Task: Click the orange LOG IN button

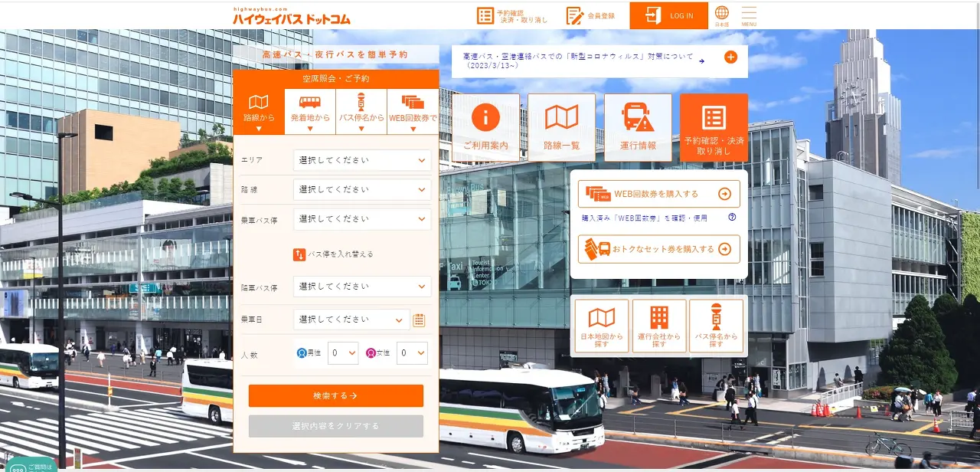Action: tap(668, 14)
